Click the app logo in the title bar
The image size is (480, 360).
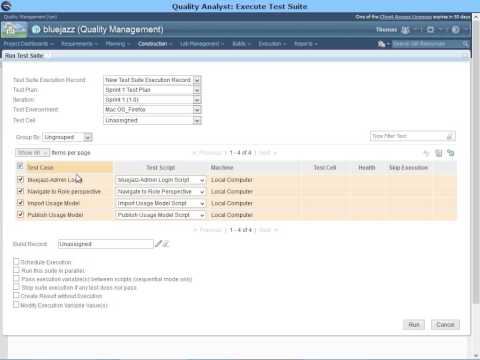point(7,6)
